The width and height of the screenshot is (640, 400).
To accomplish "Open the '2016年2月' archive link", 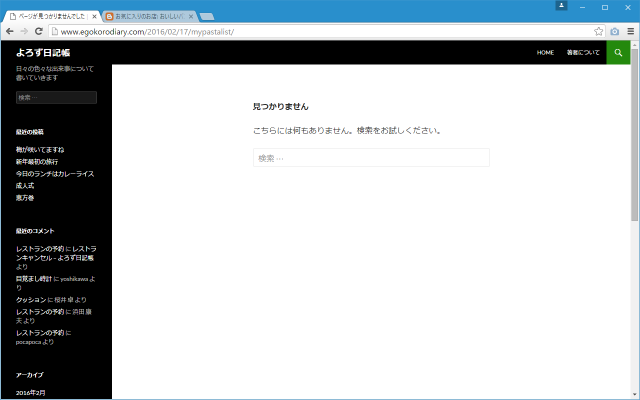I will (31, 393).
